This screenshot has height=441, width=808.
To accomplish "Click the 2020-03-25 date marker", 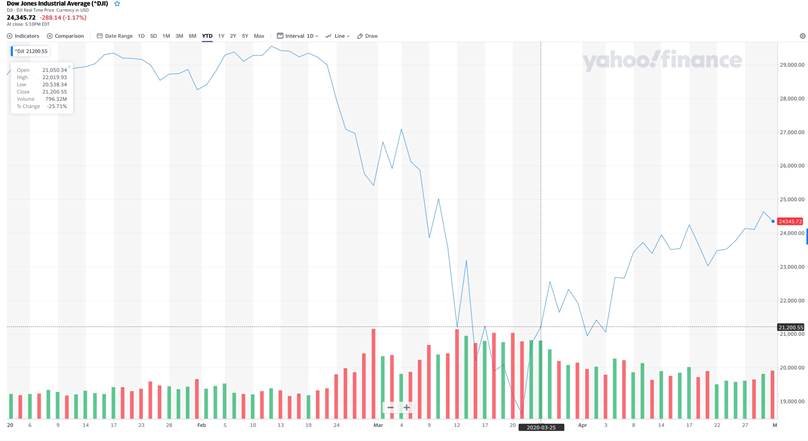I will coord(541,427).
